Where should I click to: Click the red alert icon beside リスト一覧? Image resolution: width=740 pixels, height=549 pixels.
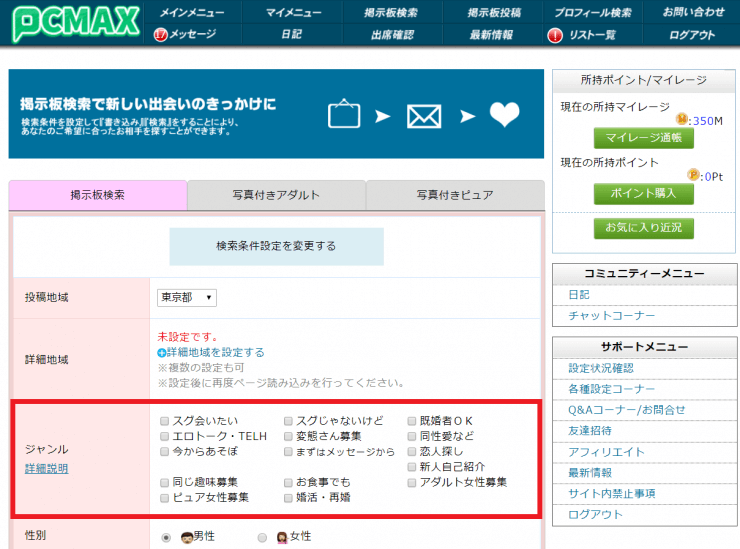pyautogui.click(x=555, y=35)
